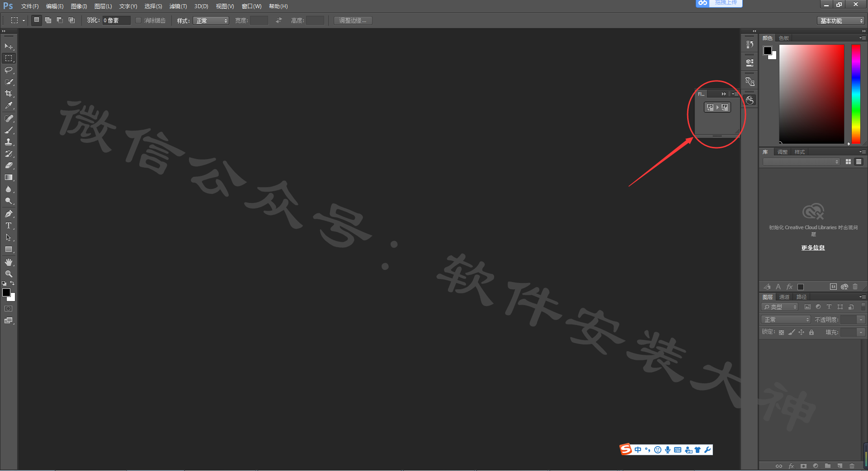
Task: Open the workspace switcher dropdown
Action: pos(841,21)
